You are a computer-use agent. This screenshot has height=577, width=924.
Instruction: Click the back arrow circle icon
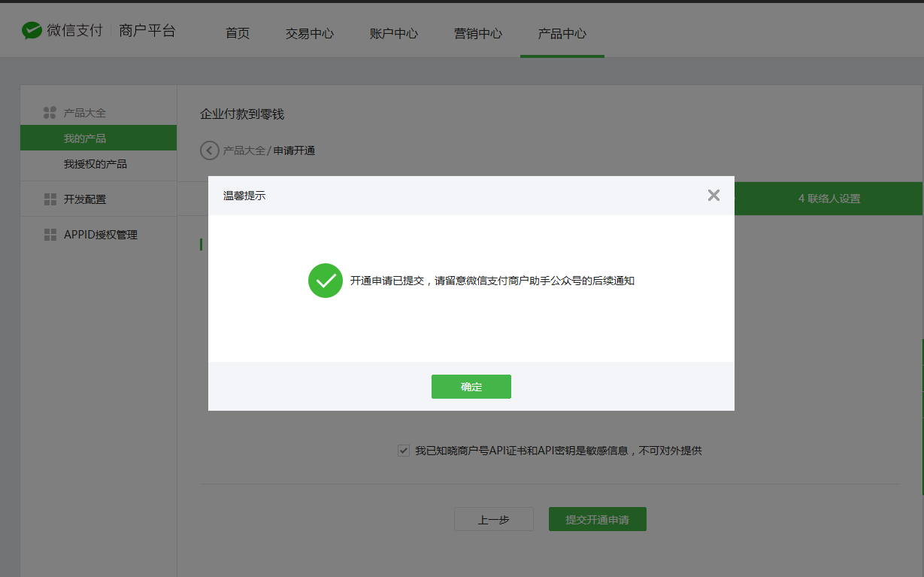tap(210, 150)
